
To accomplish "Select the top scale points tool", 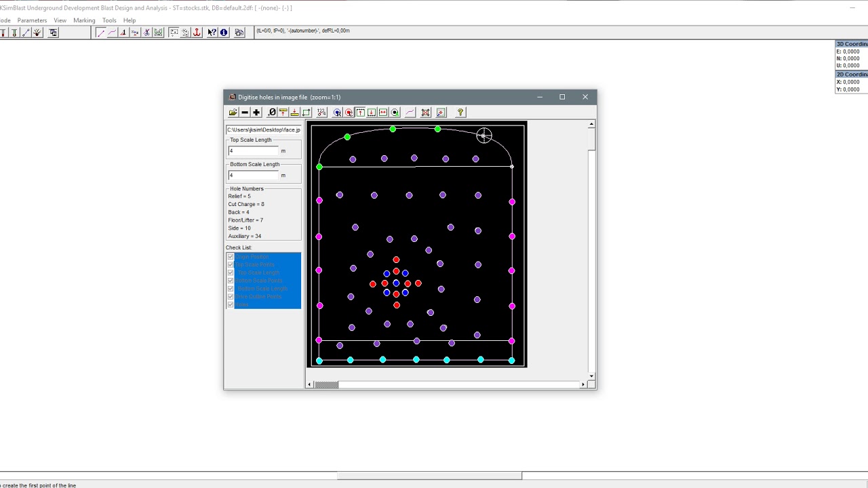I will (283, 113).
